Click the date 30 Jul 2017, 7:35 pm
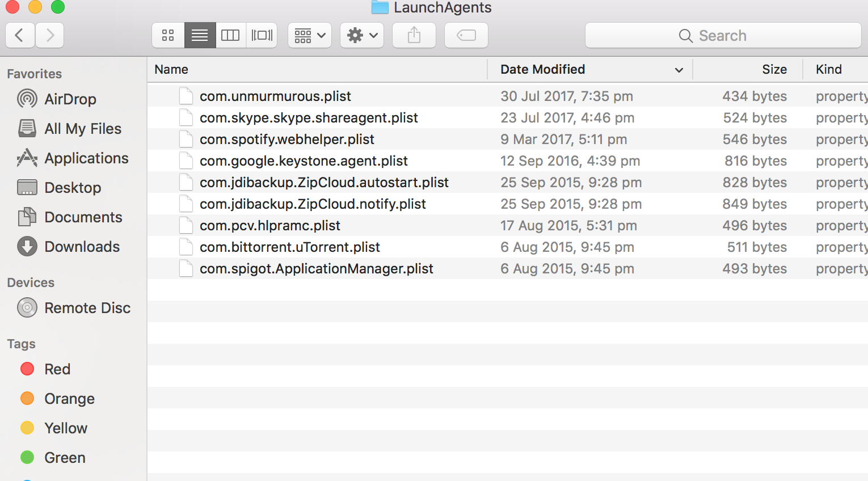This screenshot has width=868, height=481. point(567,96)
